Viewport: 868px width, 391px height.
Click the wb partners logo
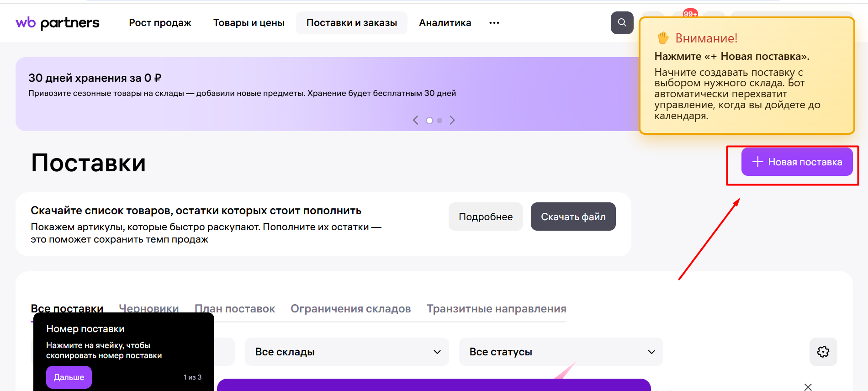58,23
